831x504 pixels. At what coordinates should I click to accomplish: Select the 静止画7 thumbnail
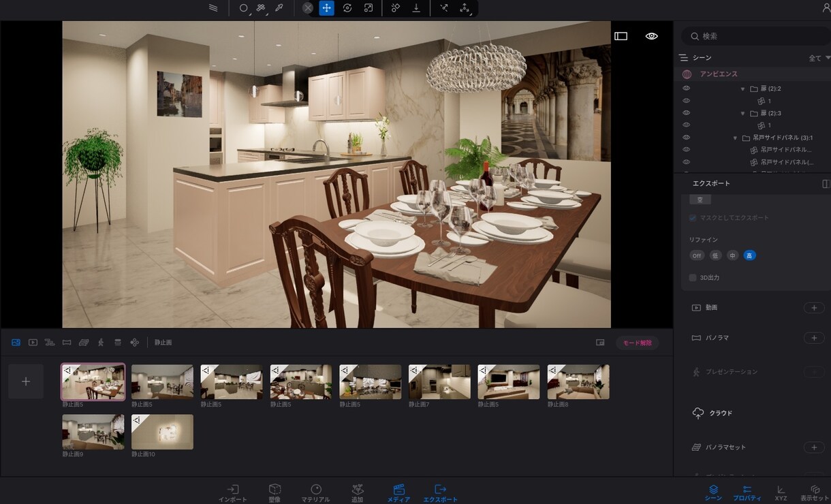pyautogui.click(x=439, y=381)
